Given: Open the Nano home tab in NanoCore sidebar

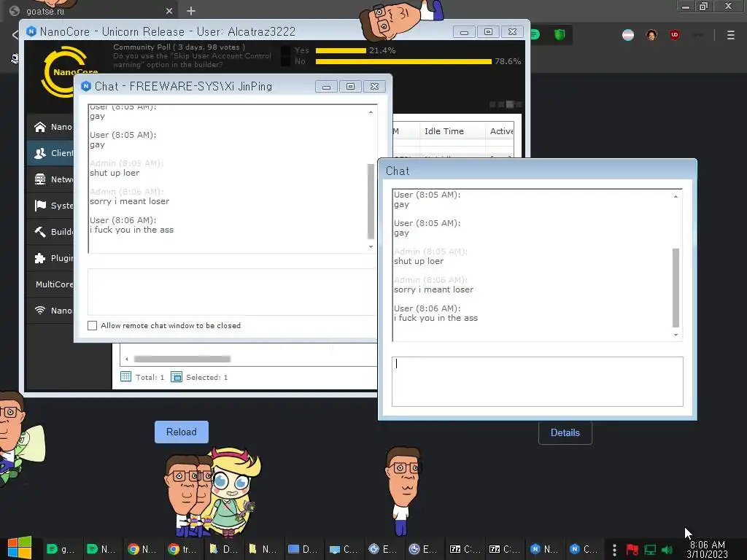Looking at the screenshot, I should 50,127.
